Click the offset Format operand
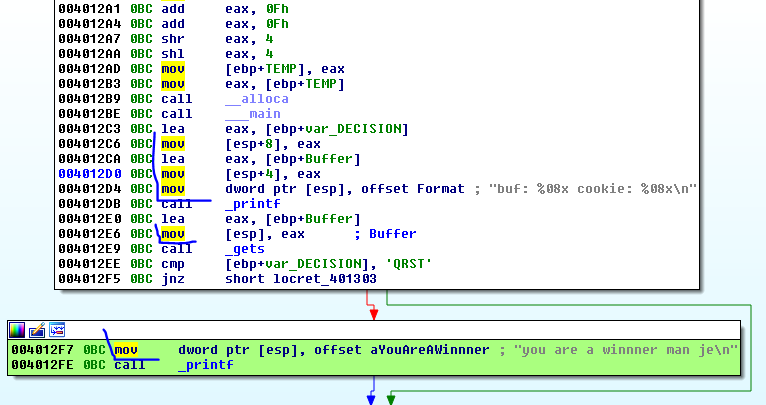766x405 pixels. (413, 189)
